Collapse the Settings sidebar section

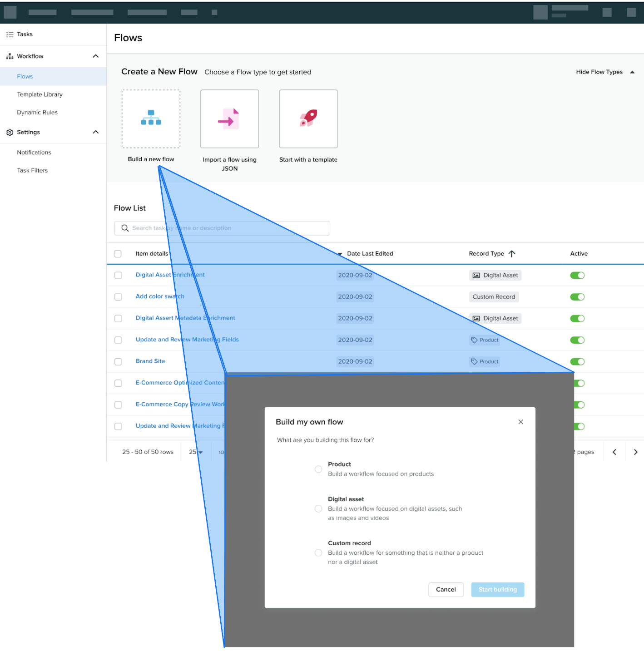(95, 132)
